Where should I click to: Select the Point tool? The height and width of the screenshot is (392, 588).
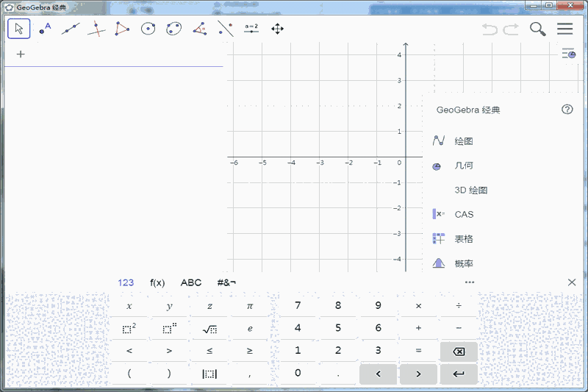[x=45, y=29]
